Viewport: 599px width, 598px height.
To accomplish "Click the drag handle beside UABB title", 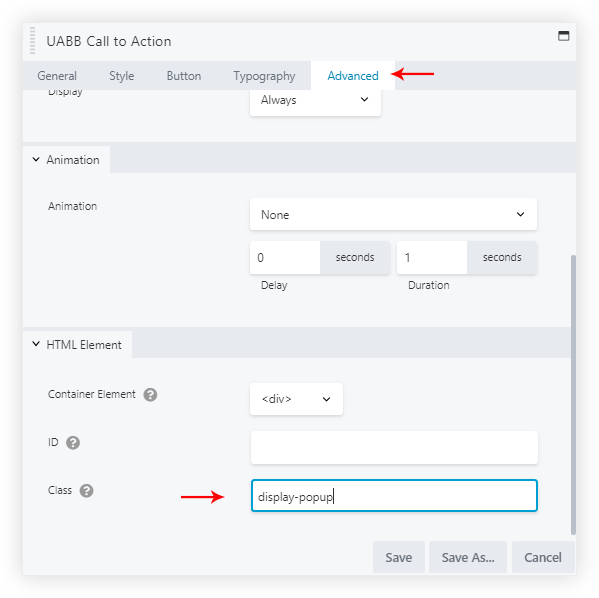I will point(32,41).
